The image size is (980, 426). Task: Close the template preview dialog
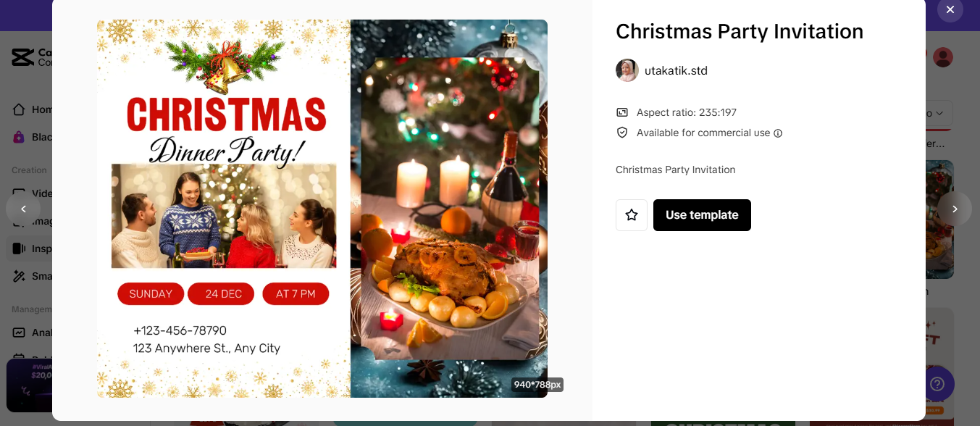coord(950,9)
